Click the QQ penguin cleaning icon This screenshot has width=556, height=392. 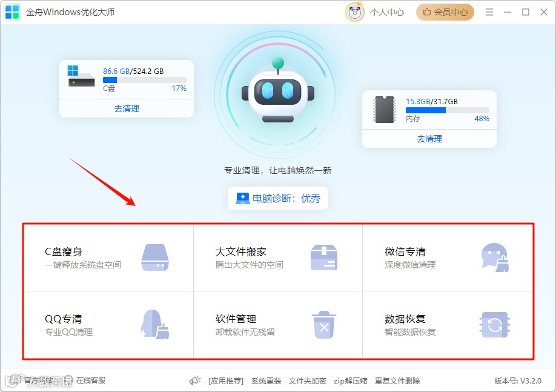(x=155, y=324)
